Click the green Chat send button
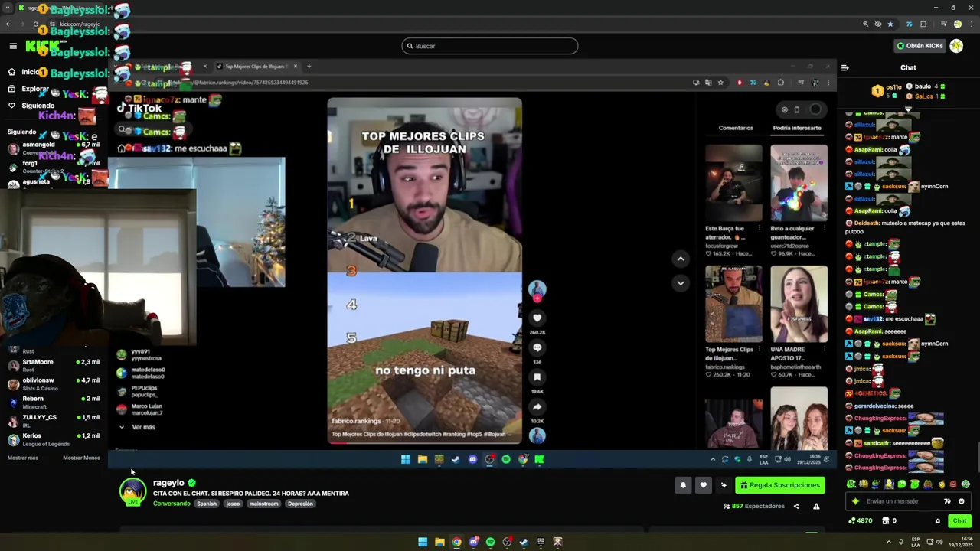Screen dimensions: 980x551 coord(959,521)
